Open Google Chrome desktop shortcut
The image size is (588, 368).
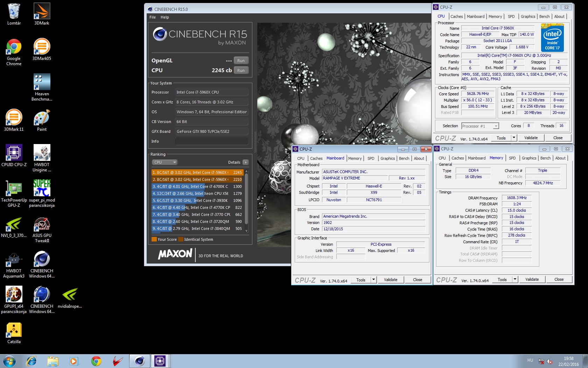pos(14,52)
